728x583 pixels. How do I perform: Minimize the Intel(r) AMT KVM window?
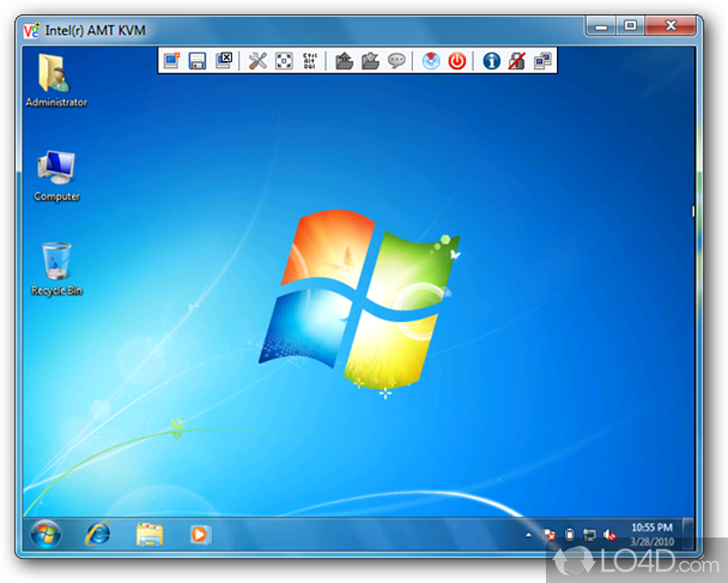(x=602, y=25)
